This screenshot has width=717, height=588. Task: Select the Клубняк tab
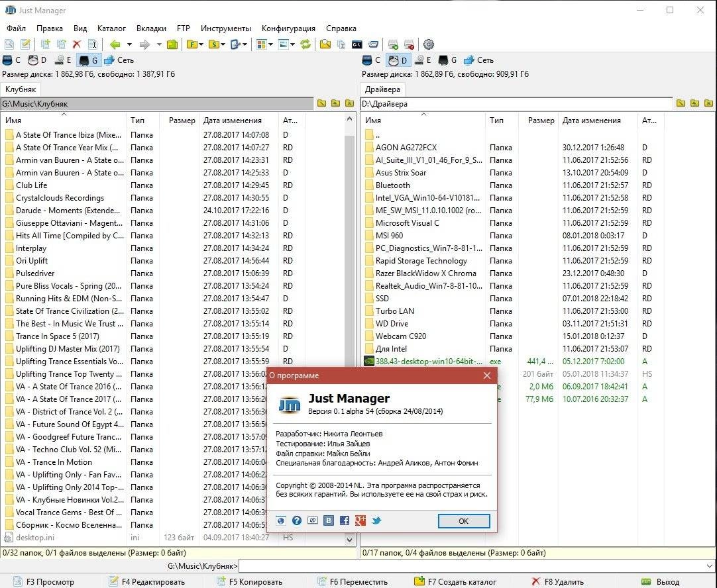21,89
